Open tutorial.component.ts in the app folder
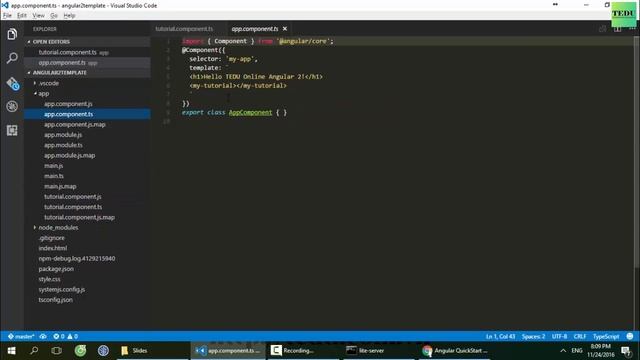The image size is (640, 360). click(73, 207)
